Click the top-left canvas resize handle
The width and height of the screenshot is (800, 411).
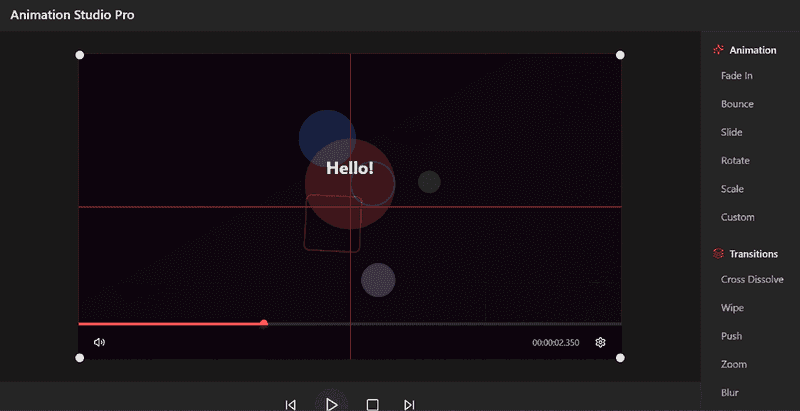click(x=80, y=55)
